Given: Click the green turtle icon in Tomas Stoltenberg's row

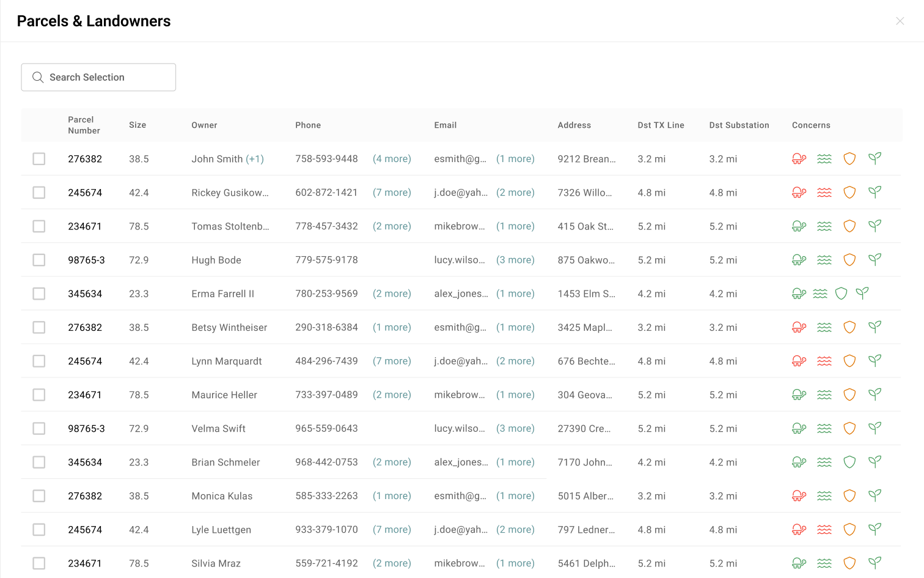Looking at the screenshot, I should [x=799, y=226].
